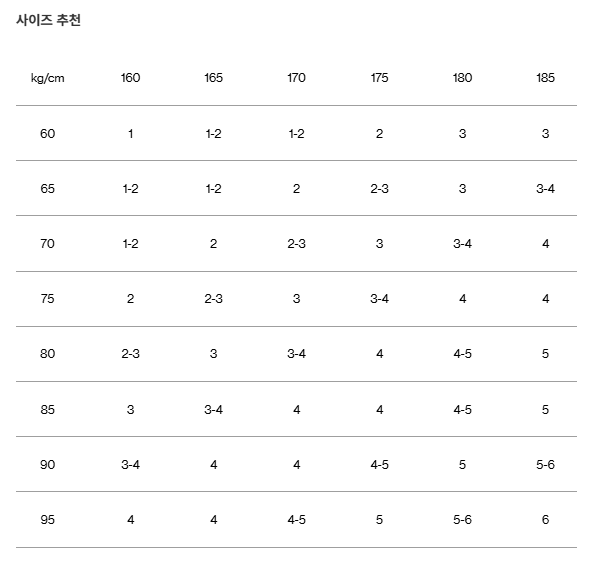Click the 160 cm column header
597x562 pixels.
(x=131, y=78)
